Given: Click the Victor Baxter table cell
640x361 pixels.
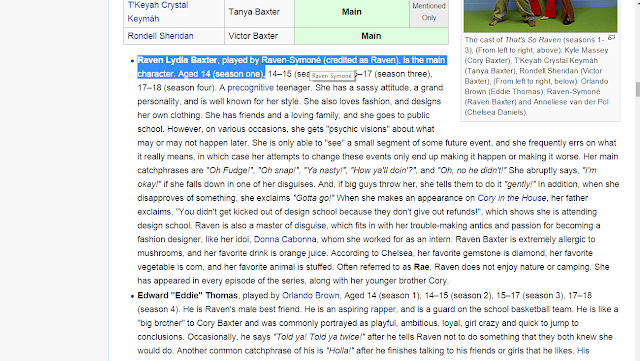Looking at the screenshot, I should click(x=259, y=36).
